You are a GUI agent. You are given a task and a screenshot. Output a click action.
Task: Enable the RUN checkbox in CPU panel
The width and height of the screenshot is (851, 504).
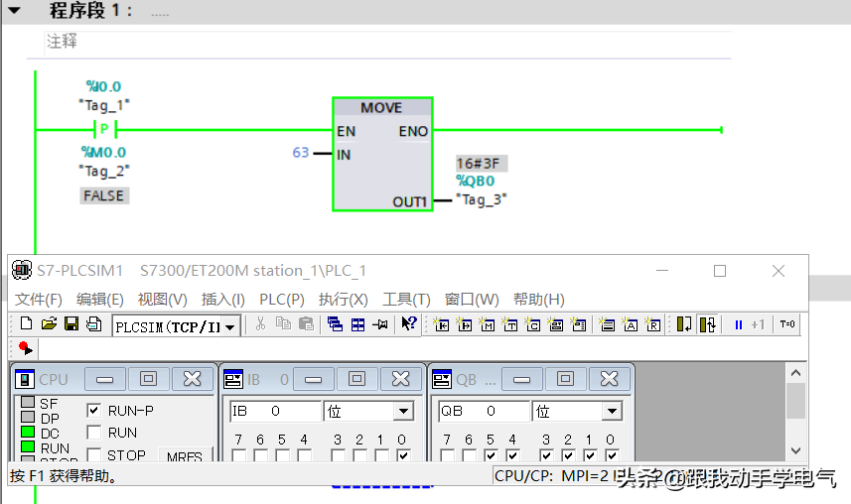tap(93, 433)
